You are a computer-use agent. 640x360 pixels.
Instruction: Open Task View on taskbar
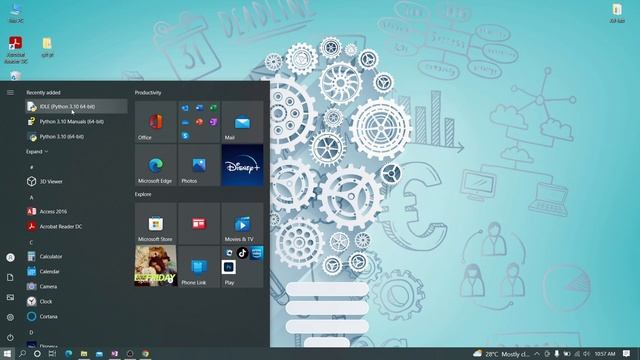[x=52, y=353]
